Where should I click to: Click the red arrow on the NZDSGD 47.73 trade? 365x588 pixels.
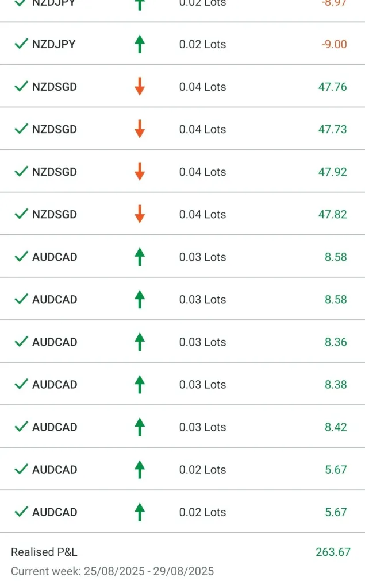pos(139,129)
